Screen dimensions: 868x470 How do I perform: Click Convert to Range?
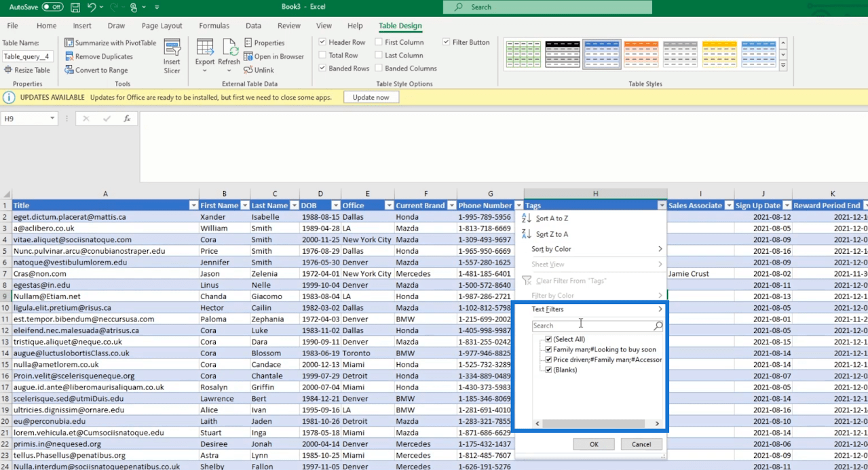(x=96, y=70)
